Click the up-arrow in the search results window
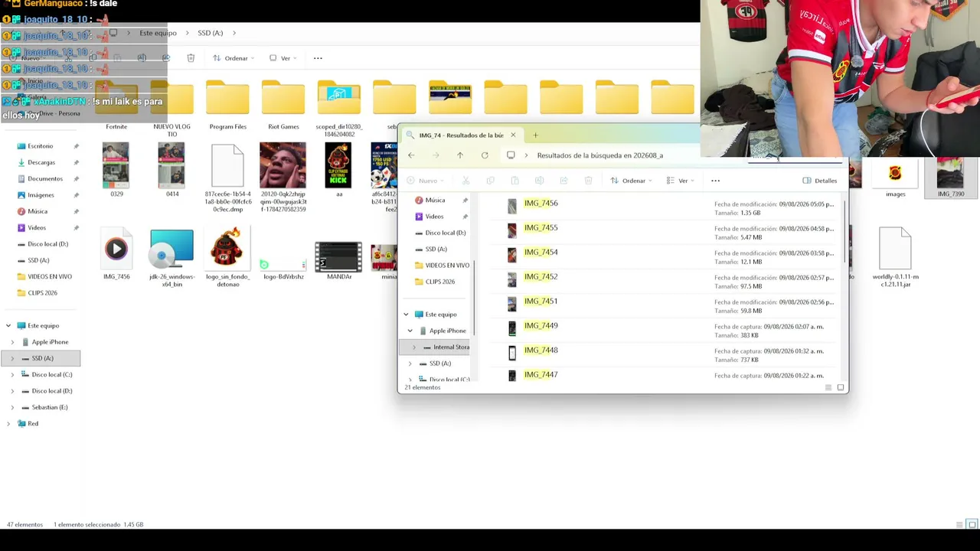The width and height of the screenshot is (980, 551). point(460,155)
